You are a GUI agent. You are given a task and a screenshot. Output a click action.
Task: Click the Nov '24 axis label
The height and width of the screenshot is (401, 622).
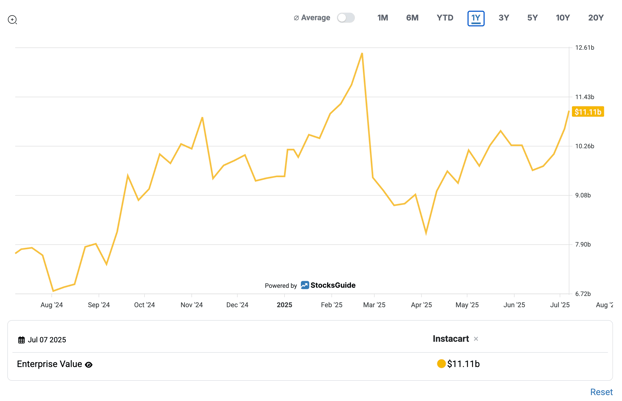point(192,305)
